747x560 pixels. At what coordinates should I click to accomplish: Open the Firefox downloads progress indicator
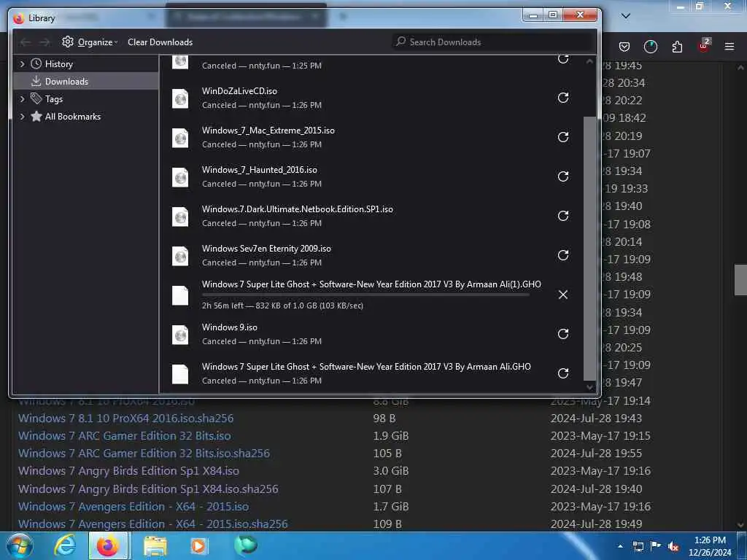650,47
